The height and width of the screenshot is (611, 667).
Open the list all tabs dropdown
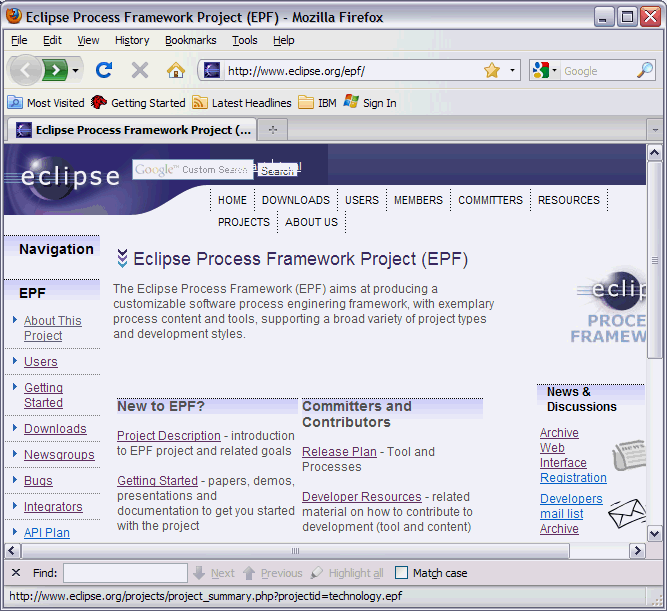tap(655, 130)
